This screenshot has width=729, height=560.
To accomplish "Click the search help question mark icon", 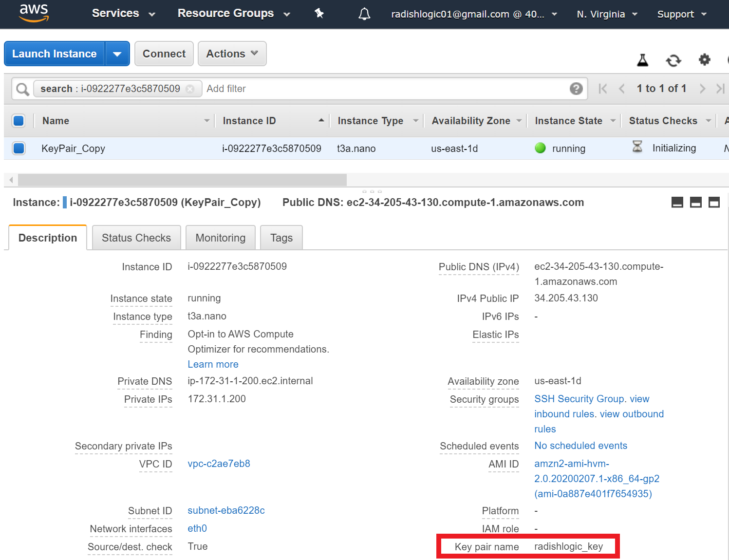I will coord(576,89).
